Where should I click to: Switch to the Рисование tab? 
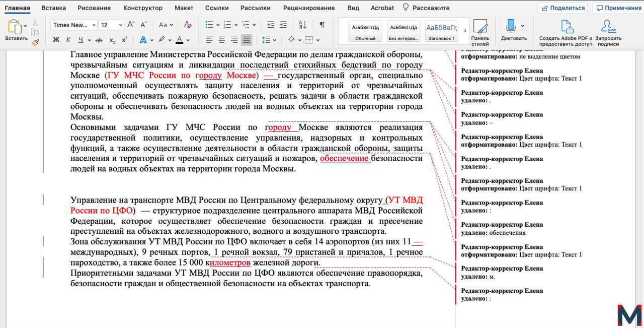(x=95, y=8)
